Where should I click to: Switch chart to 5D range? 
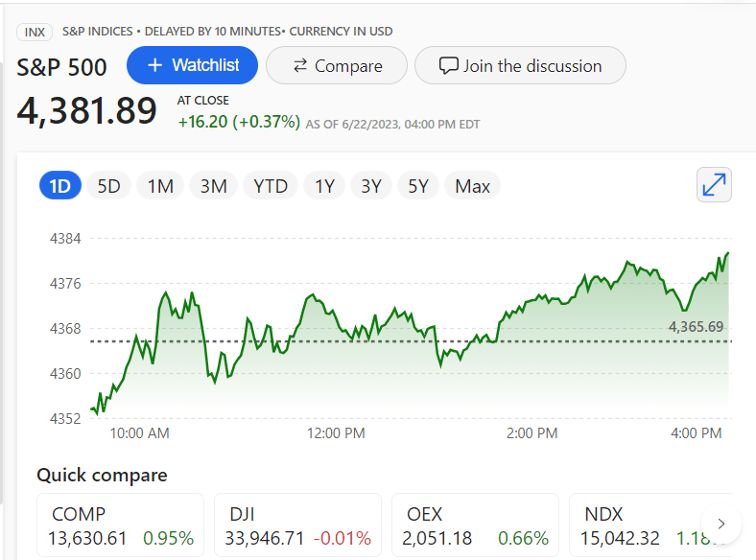pos(109,185)
